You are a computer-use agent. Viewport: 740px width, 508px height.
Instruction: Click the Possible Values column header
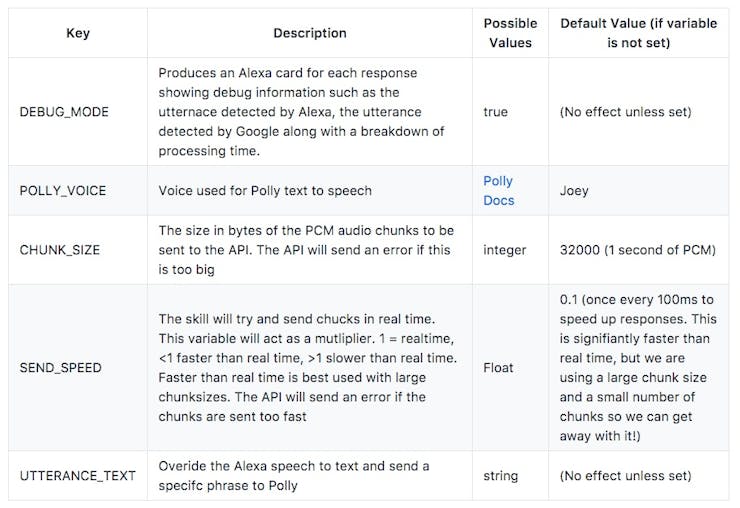pos(510,33)
